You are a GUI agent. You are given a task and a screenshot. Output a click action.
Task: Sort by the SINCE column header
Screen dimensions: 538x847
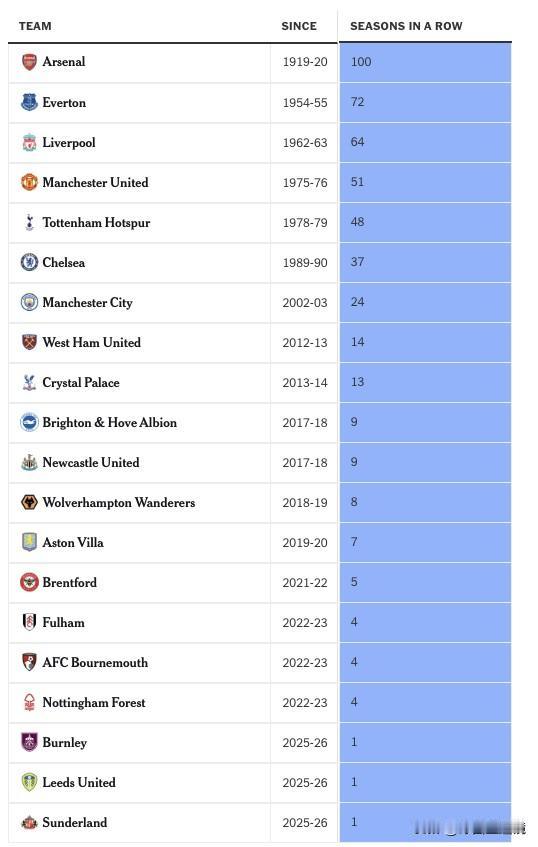pos(299,26)
